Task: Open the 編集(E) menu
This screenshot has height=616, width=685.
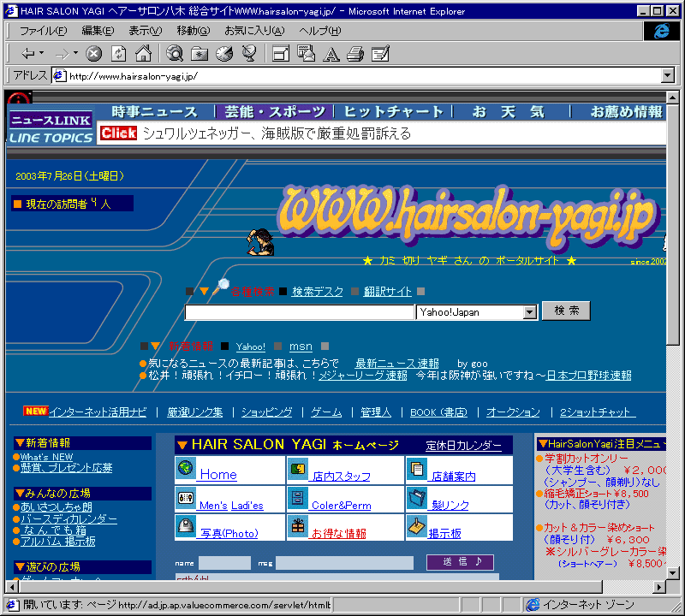Action: click(98, 31)
